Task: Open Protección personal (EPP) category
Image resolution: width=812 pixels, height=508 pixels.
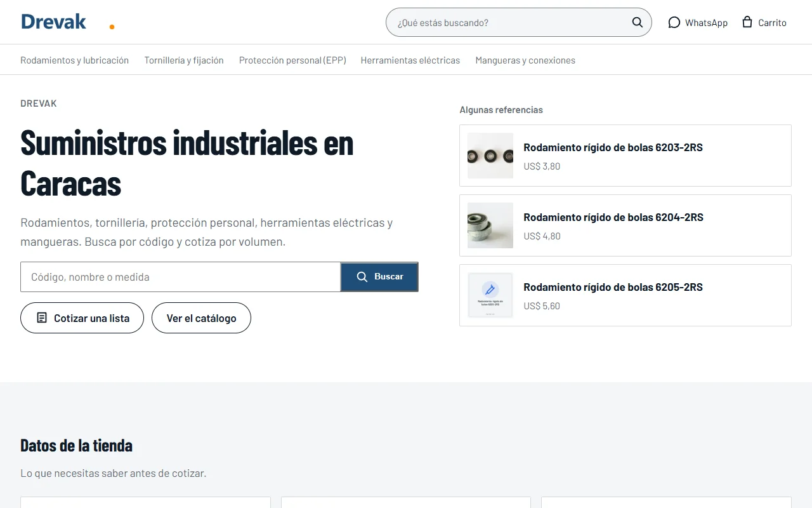Action: point(292,60)
